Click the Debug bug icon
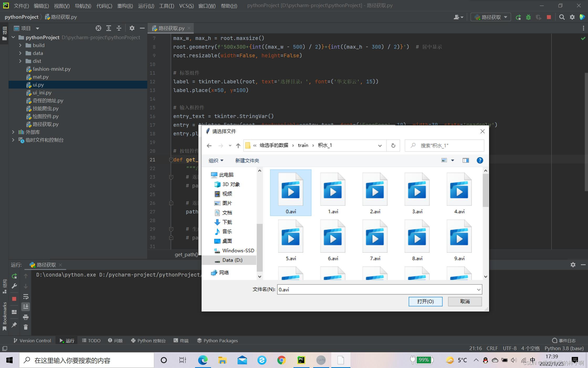The image size is (588, 368). (528, 17)
